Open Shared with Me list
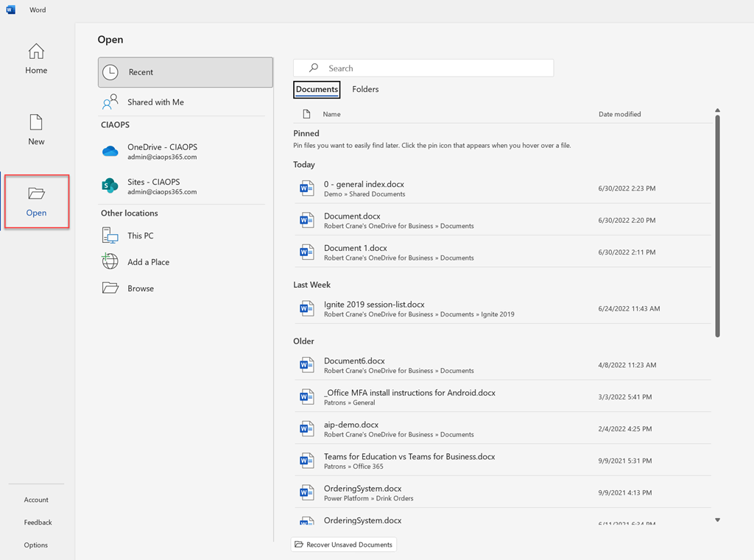The width and height of the screenshot is (754, 560). point(155,102)
